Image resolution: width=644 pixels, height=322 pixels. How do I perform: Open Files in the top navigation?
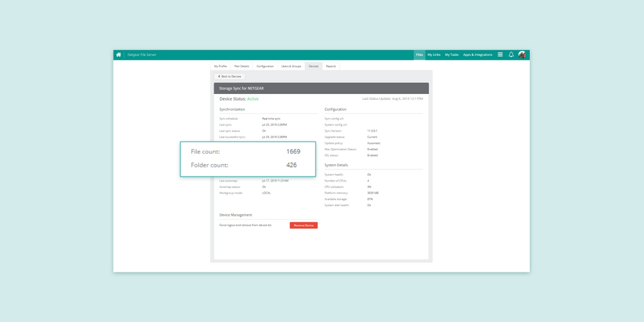[419, 55]
